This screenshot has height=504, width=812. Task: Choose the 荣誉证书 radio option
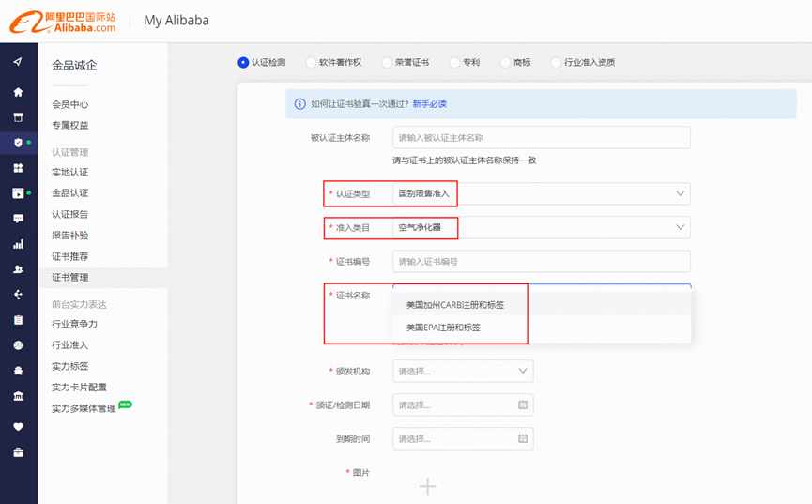coord(387,62)
